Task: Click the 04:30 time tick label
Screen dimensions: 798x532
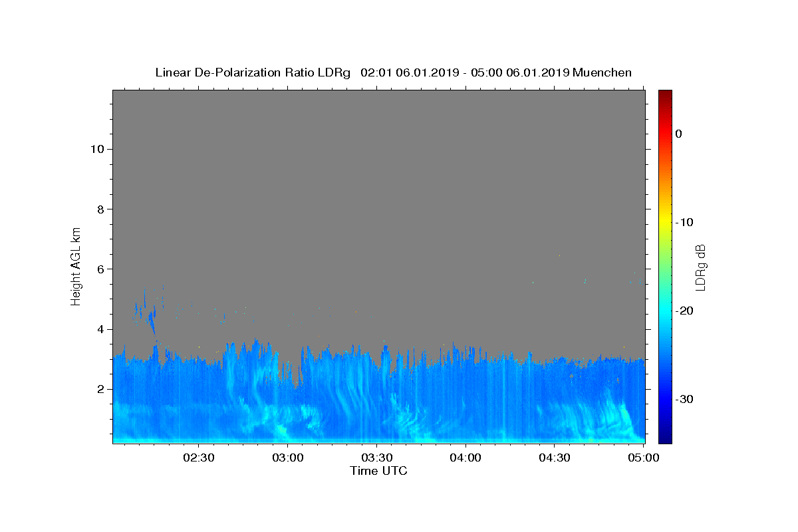Action: click(555, 458)
